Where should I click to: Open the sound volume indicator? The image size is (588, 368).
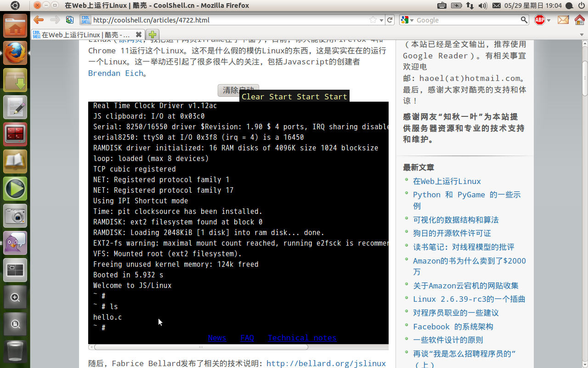pos(482,6)
